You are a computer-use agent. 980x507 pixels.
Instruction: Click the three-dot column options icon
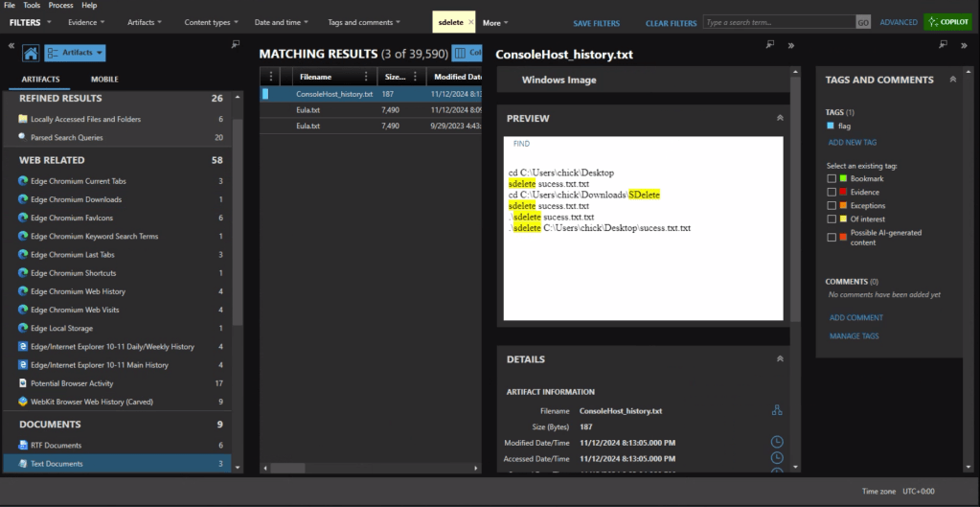coord(272,77)
